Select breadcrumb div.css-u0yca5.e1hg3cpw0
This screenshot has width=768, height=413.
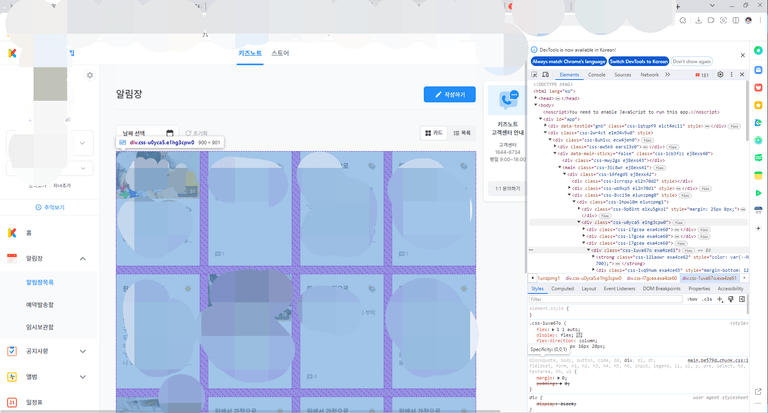[x=593, y=278]
